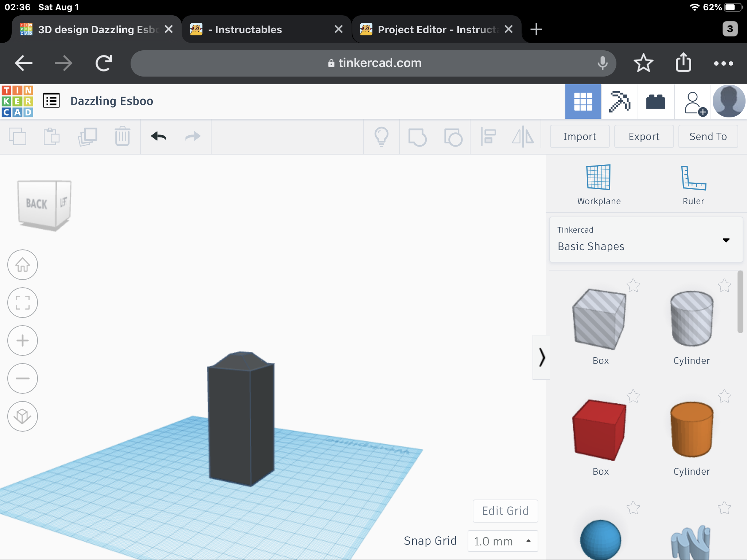
Task: Click the Zoom in plus button
Action: click(23, 341)
